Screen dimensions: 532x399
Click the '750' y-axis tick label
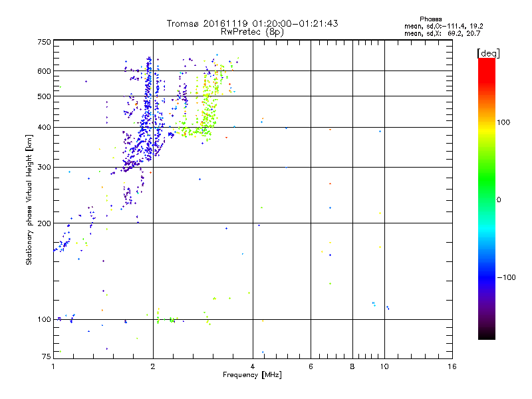coord(44,42)
